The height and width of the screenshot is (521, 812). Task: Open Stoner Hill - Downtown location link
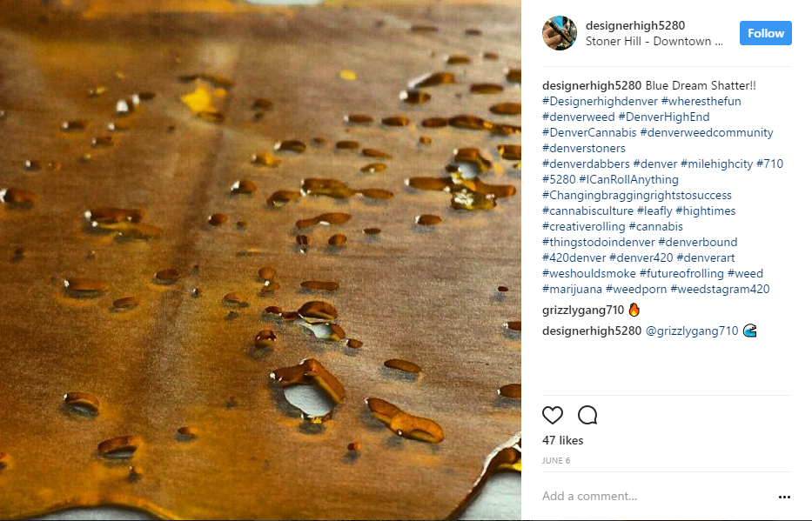pos(654,42)
